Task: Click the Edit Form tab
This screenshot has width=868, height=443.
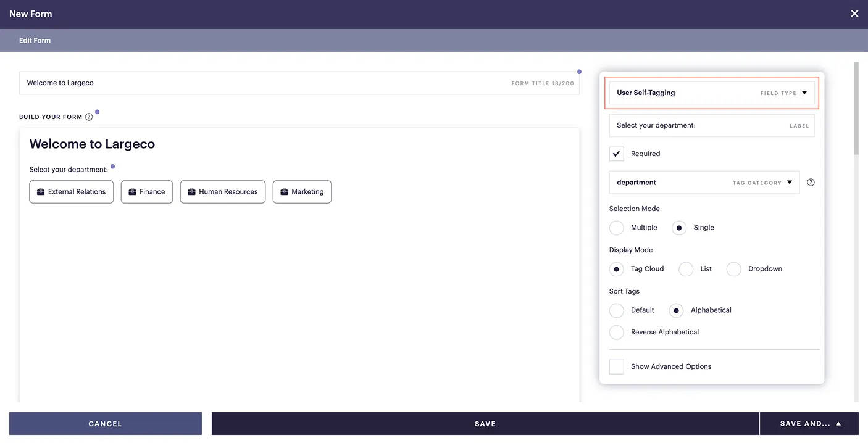Action: tap(35, 41)
